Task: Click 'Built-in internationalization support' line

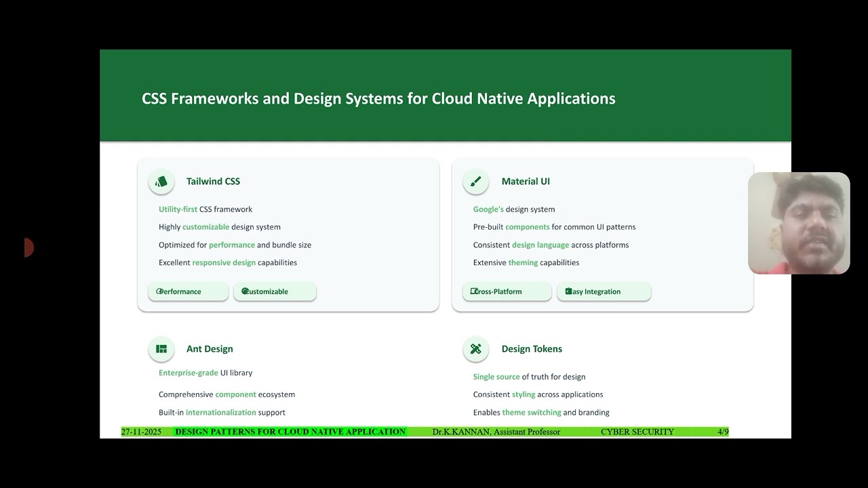Action: pos(222,412)
